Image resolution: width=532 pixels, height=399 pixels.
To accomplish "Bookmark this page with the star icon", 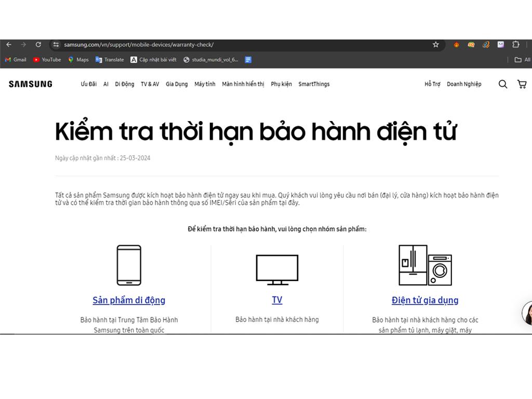I will point(436,45).
